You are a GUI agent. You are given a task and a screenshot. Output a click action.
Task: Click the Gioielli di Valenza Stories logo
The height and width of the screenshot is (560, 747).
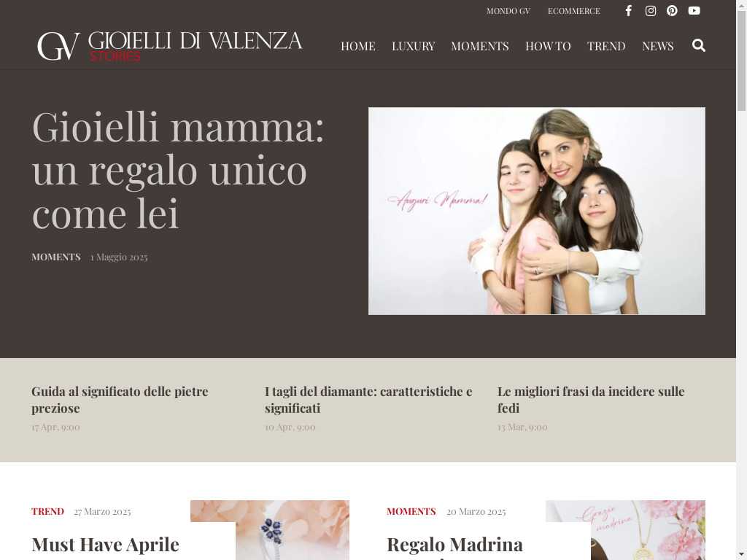169,46
